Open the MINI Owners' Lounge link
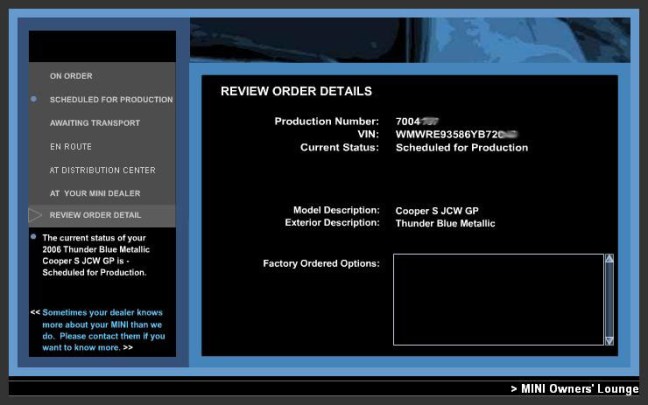Screen dimensions: 648x405 (573, 388)
